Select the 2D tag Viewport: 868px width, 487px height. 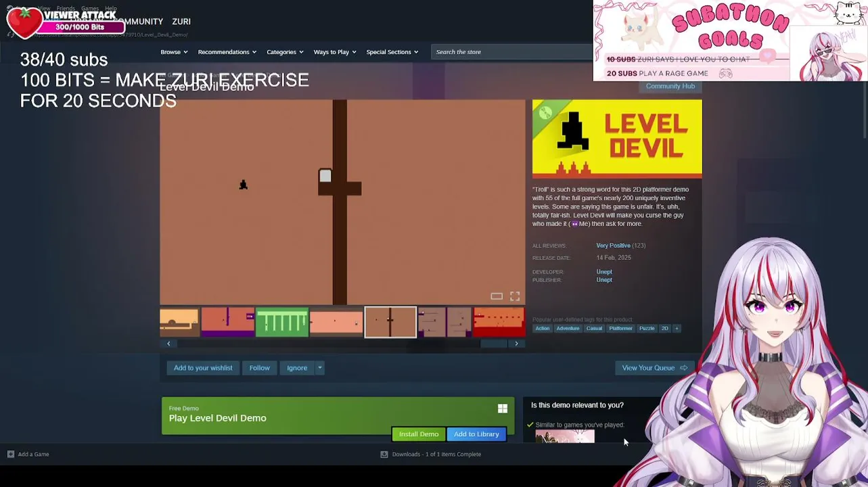tap(664, 329)
